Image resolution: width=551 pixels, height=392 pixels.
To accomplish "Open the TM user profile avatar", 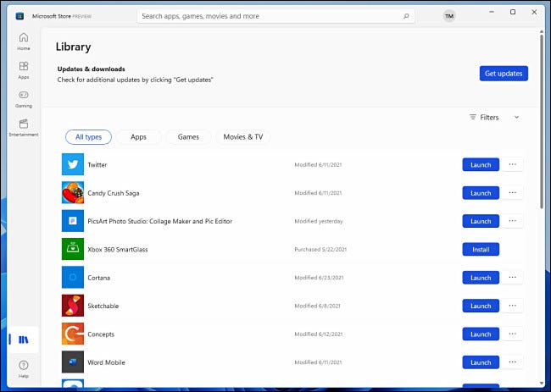I will coord(448,16).
